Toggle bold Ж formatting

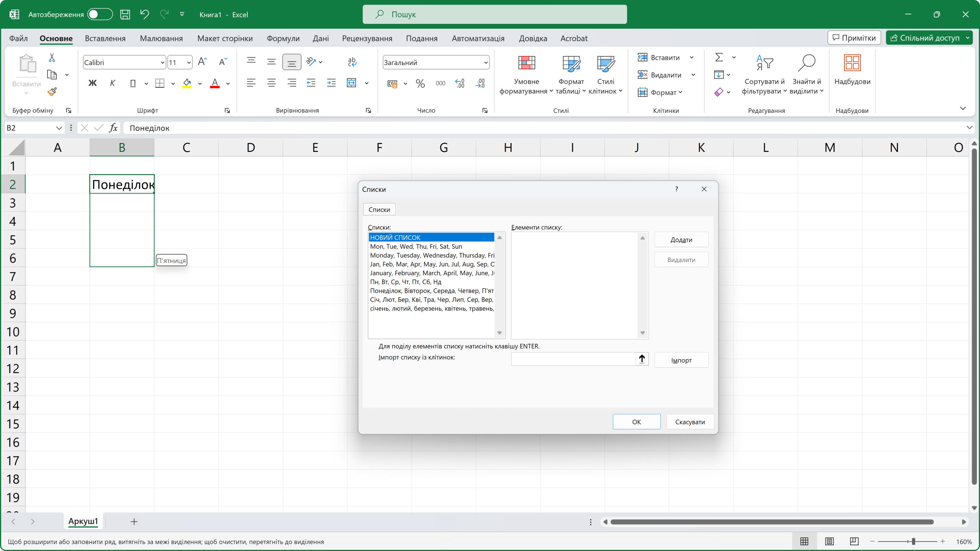(x=92, y=83)
